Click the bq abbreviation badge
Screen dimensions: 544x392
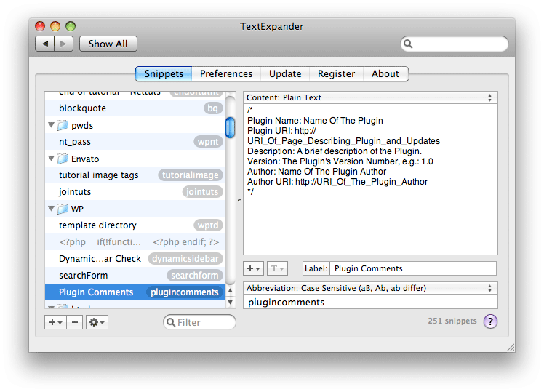[x=212, y=108]
